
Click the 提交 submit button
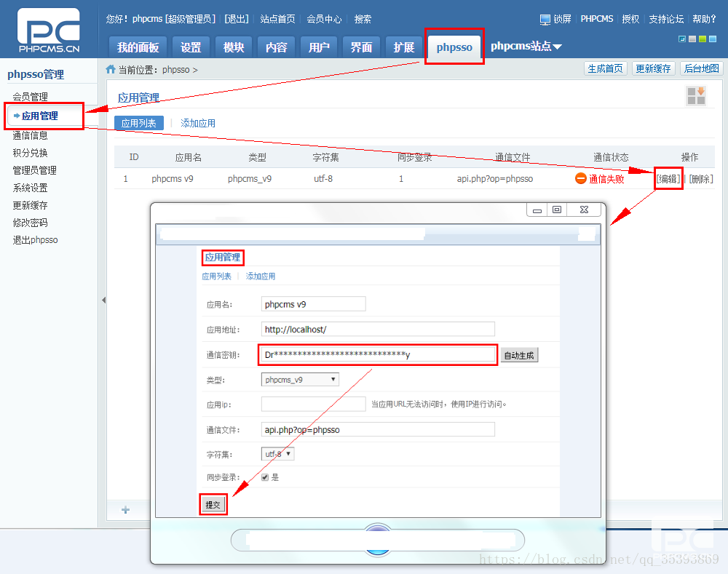[213, 504]
